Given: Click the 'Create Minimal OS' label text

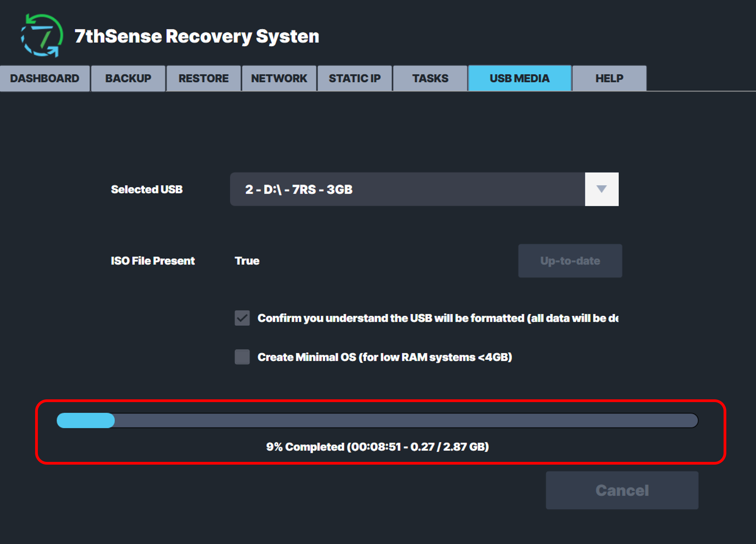Looking at the screenshot, I should tap(385, 357).
